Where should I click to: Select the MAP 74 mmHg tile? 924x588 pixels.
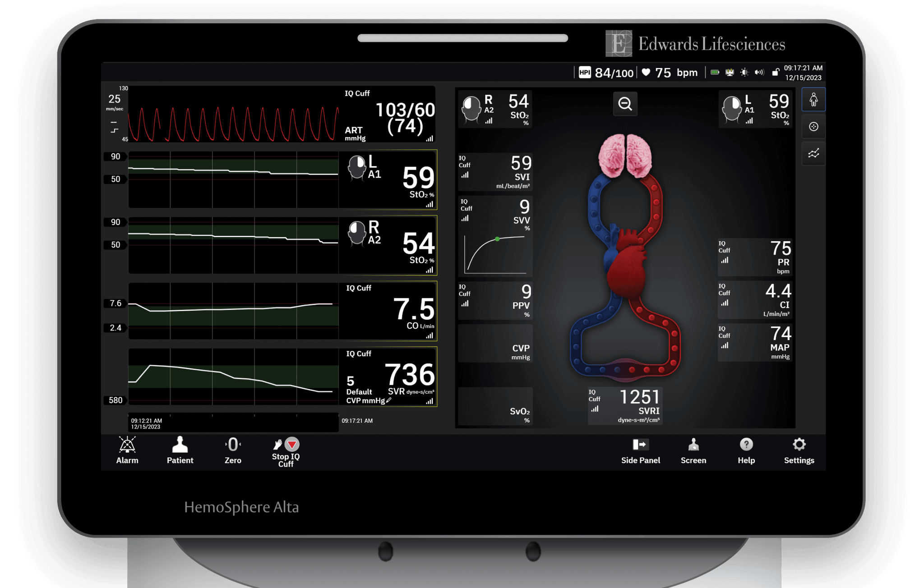(755, 343)
